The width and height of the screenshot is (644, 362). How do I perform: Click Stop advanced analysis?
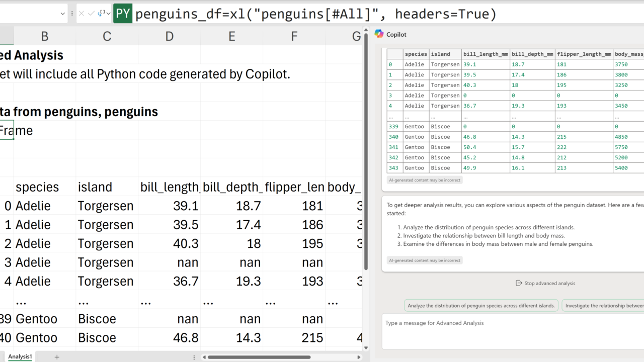(x=545, y=283)
